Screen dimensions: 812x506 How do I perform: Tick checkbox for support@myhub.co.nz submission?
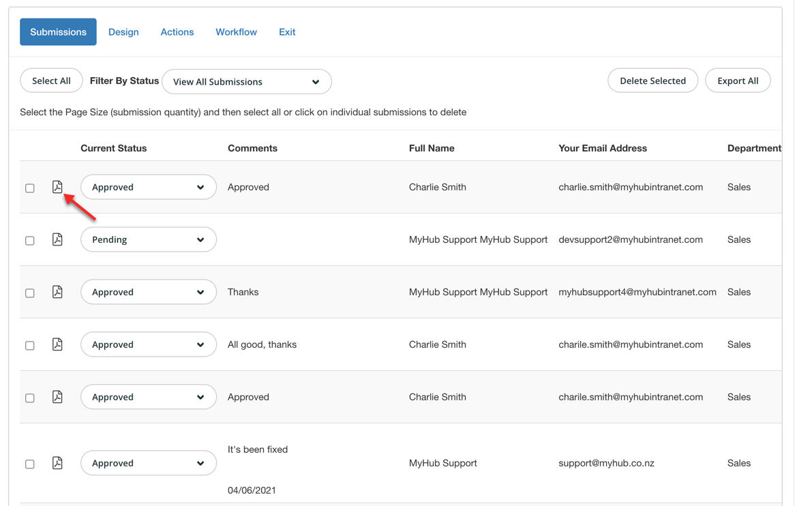[30, 464]
